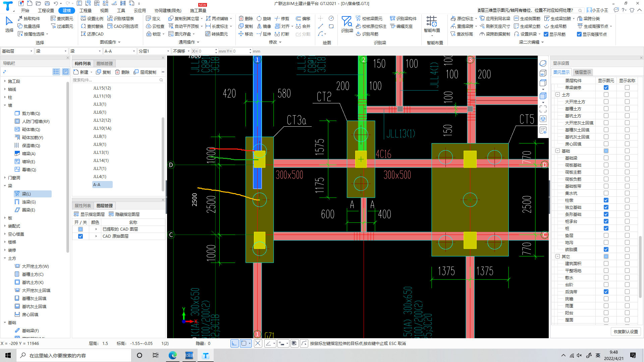Click the Windows taskbar search box
The image size is (644, 362).
click(74, 355)
